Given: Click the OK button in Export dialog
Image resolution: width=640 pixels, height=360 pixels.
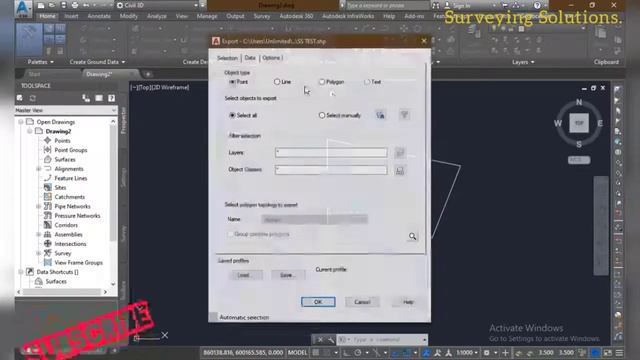Looking at the screenshot, I should [318, 302].
